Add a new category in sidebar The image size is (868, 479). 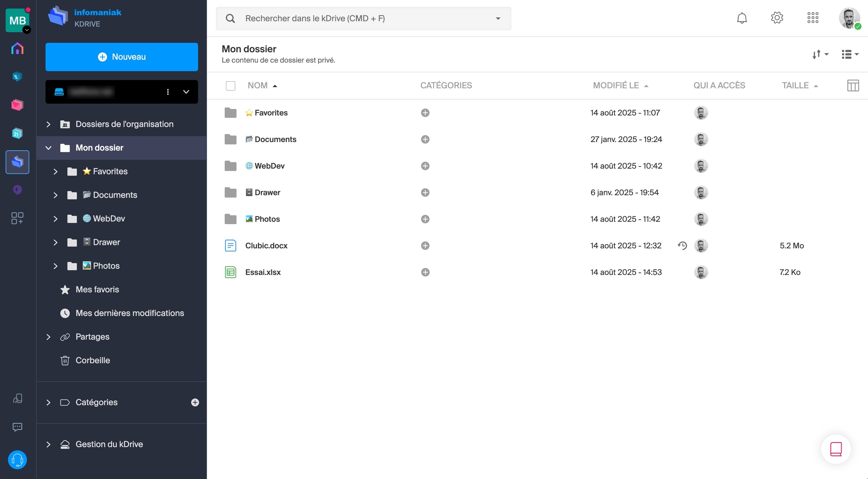(195, 402)
